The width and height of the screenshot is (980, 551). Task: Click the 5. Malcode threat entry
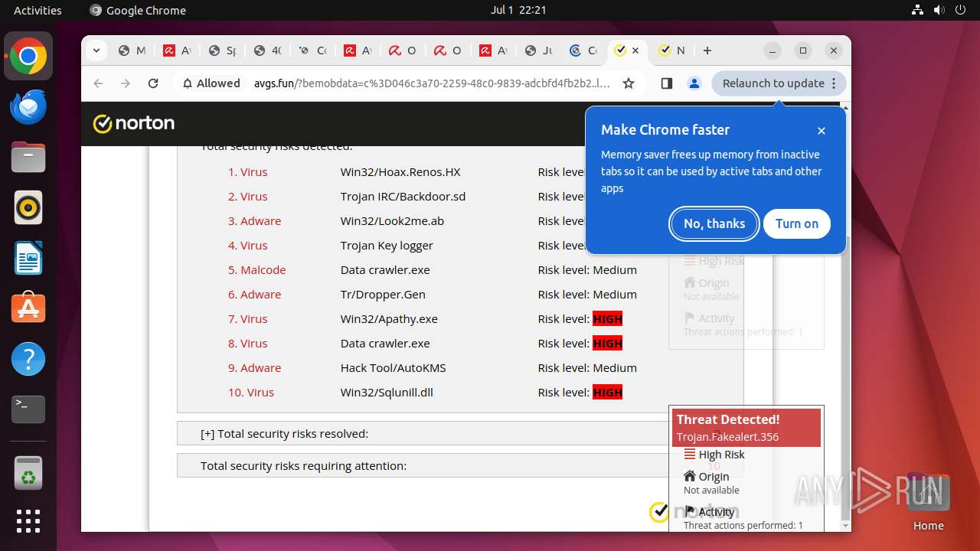point(256,269)
